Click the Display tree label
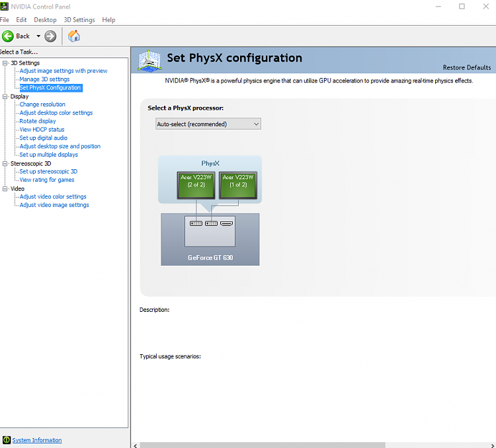The image size is (496, 448). click(x=19, y=96)
